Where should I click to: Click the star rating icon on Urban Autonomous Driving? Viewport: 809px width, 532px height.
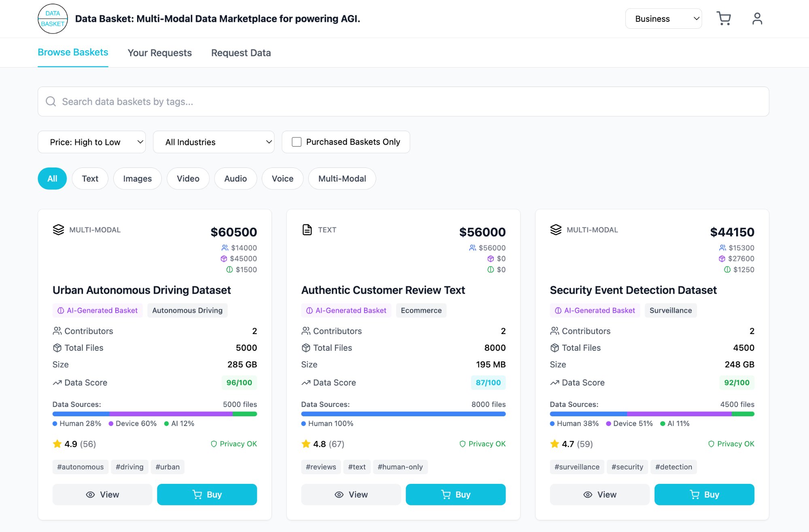pos(57,443)
